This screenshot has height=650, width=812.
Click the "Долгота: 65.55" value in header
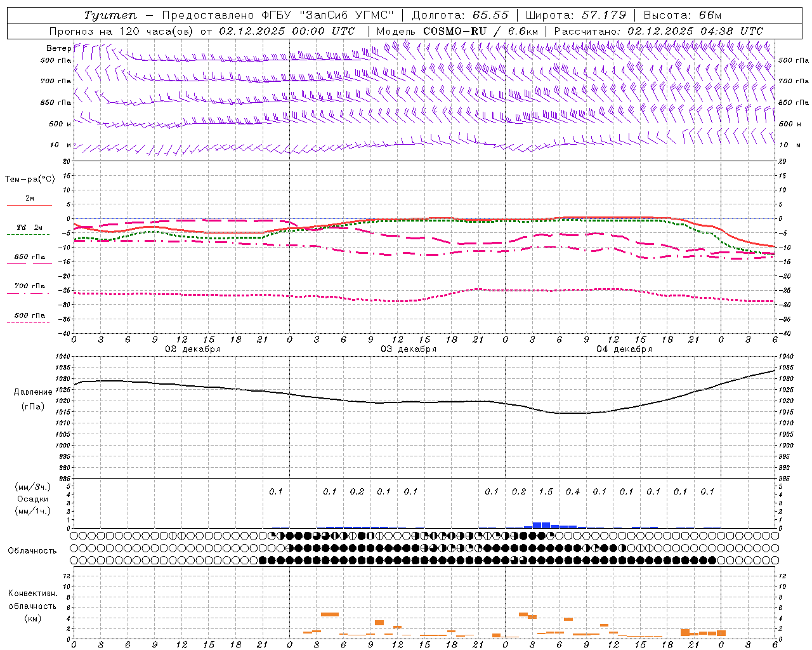[461, 15]
